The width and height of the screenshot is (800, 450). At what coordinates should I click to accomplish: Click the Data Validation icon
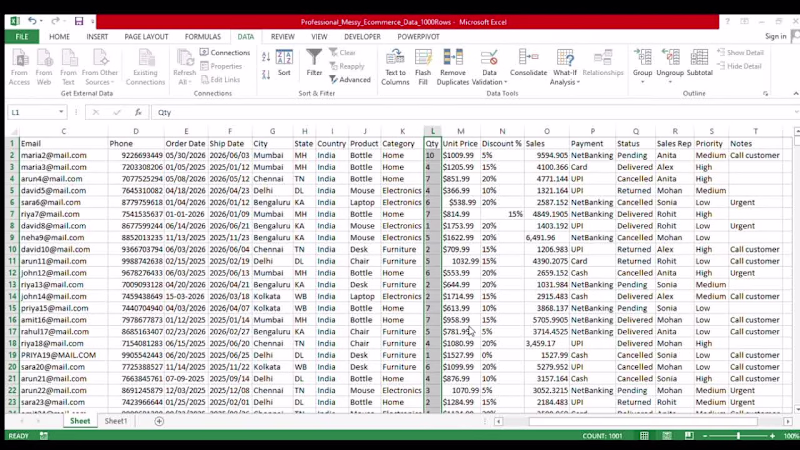pyautogui.click(x=489, y=58)
